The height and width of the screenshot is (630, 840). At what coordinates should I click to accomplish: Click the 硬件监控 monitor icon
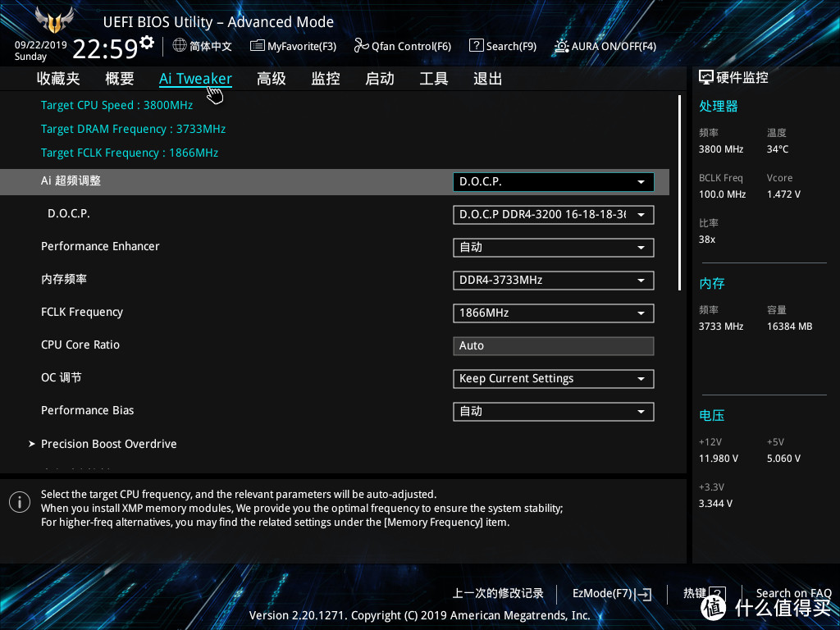coord(706,78)
